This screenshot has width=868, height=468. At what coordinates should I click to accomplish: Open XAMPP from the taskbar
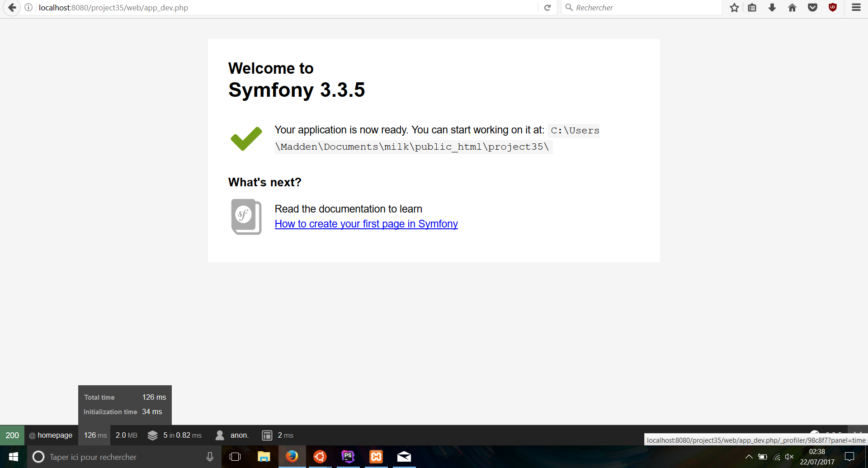[x=376, y=457]
